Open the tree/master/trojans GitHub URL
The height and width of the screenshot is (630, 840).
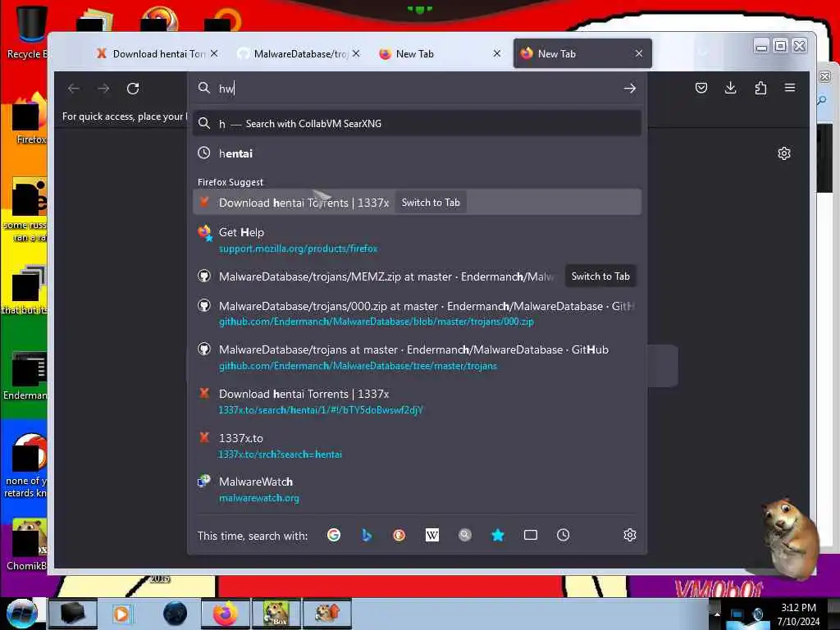click(x=358, y=366)
